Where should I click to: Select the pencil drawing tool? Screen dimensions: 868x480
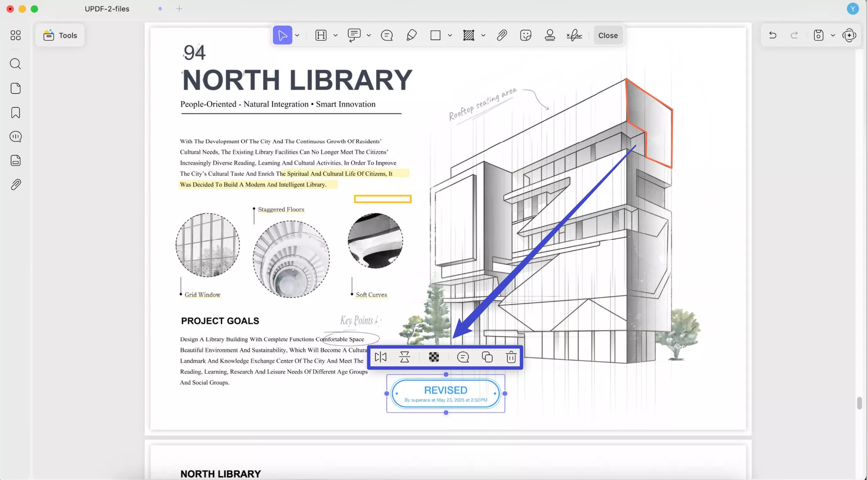tap(411, 35)
